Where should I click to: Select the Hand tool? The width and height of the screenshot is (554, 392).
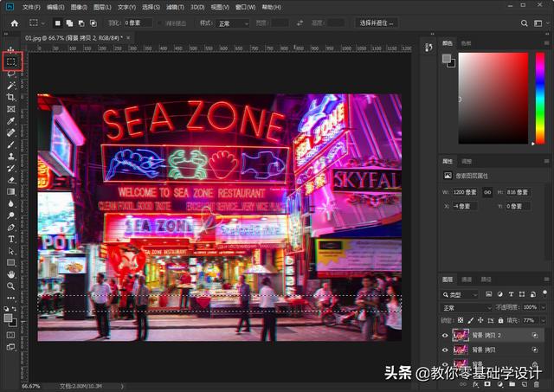click(11, 274)
